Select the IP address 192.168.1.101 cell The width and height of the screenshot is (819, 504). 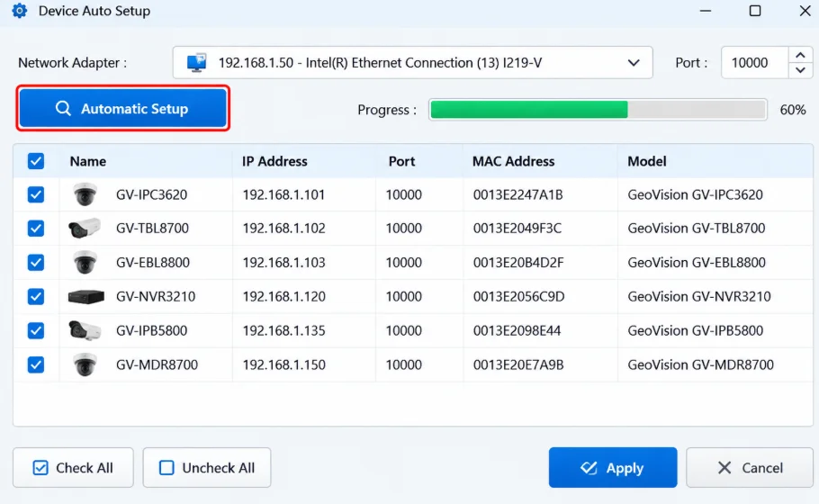click(x=283, y=194)
